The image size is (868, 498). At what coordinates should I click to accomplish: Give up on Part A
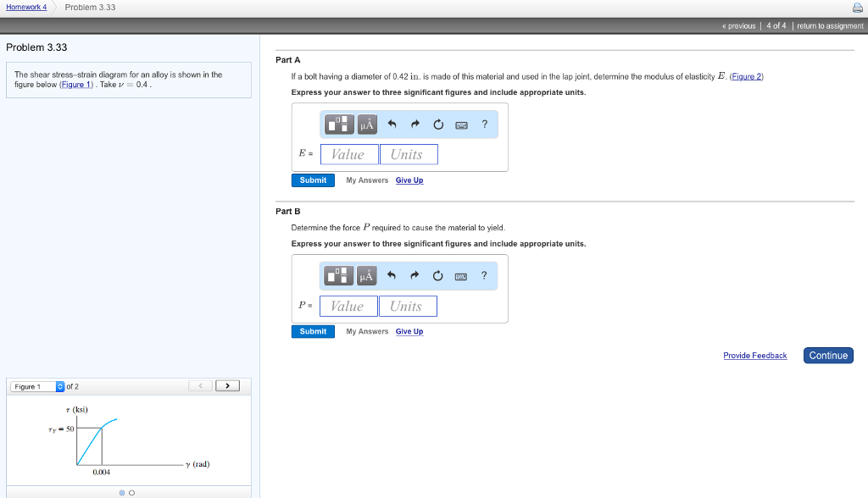pos(409,180)
